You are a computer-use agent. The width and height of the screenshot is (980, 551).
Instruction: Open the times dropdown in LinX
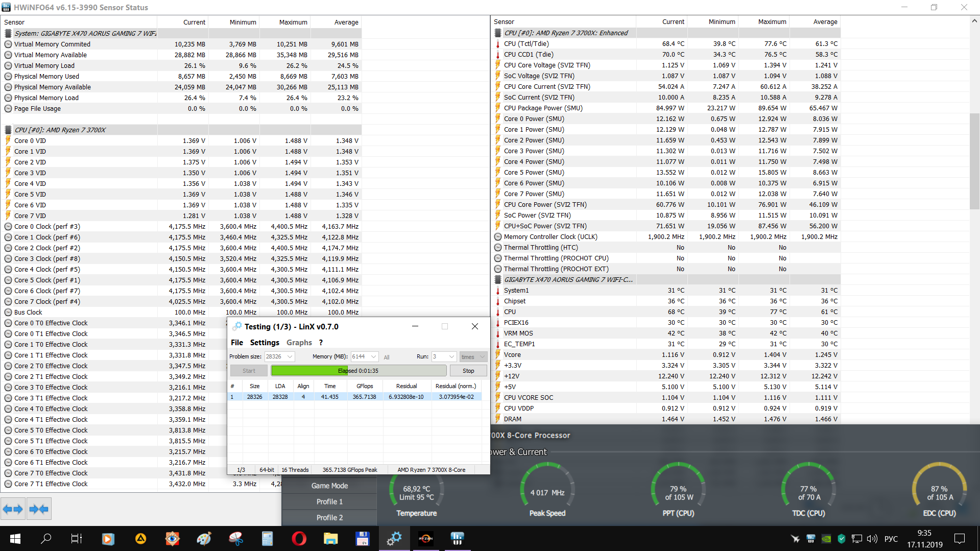473,356
